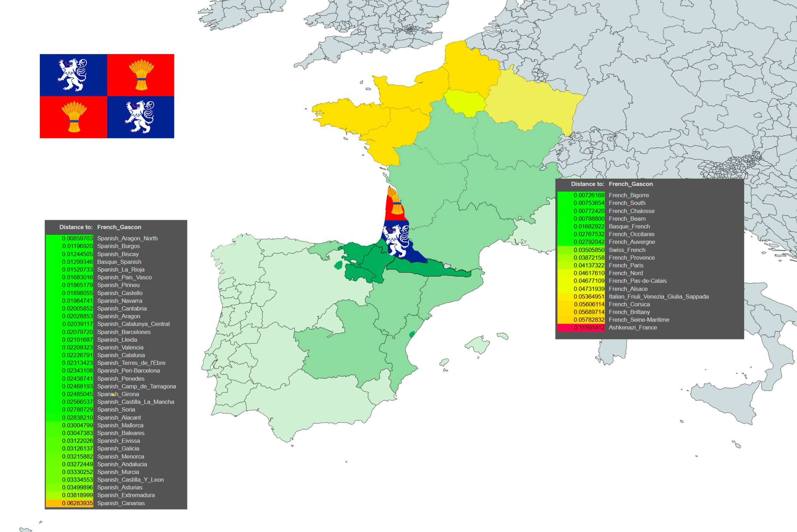Click the large Gascony flag image
Screen dimensions: 797x532
click(x=107, y=96)
